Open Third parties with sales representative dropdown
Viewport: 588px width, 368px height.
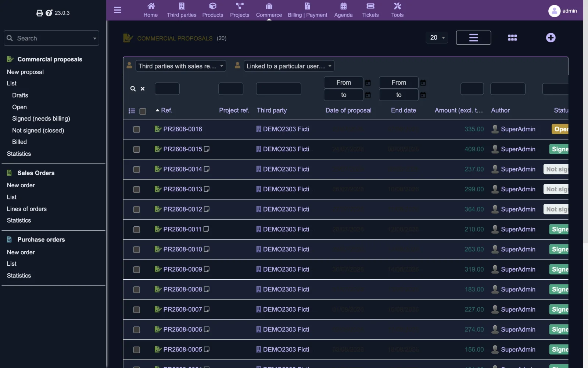[180, 66]
